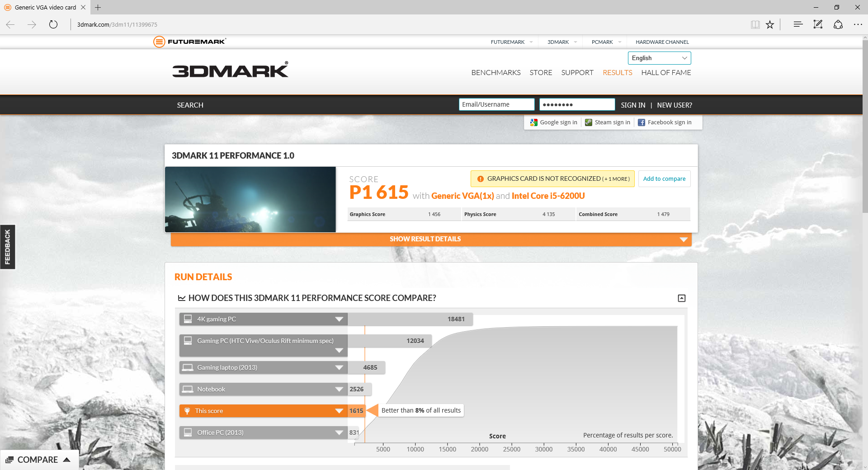This screenshot has height=470, width=868.
Task: Expand Show Result Details bar
Action: tap(431, 239)
